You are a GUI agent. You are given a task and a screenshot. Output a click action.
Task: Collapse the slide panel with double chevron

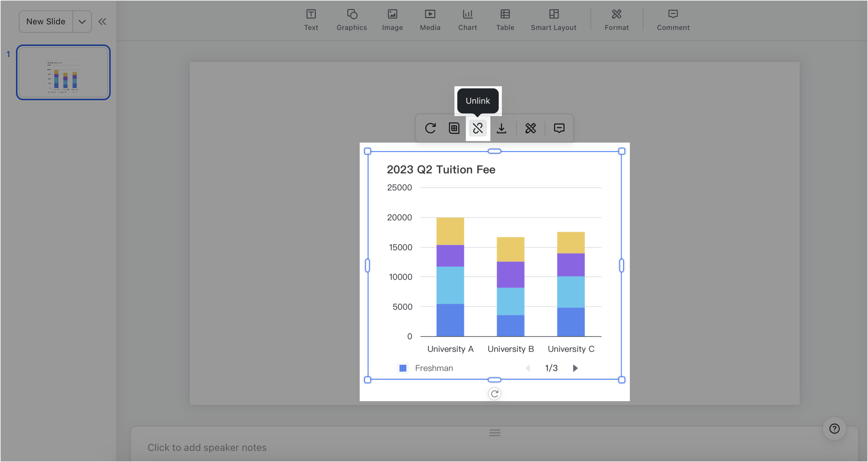pyautogui.click(x=102, y=22)
